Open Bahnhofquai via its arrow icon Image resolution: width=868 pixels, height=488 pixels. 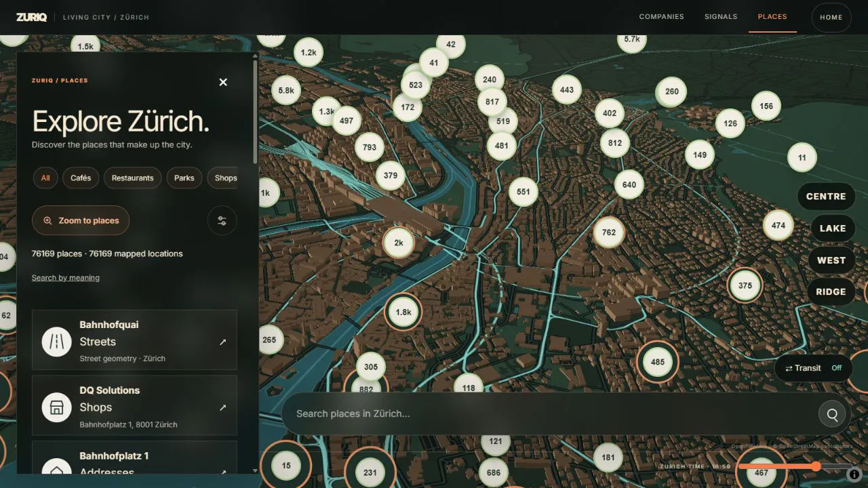pyautogui.click(x=222, y=342)
